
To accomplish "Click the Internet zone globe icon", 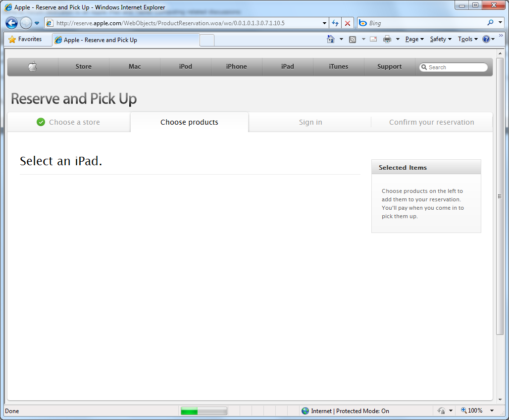I will (305, 411).
